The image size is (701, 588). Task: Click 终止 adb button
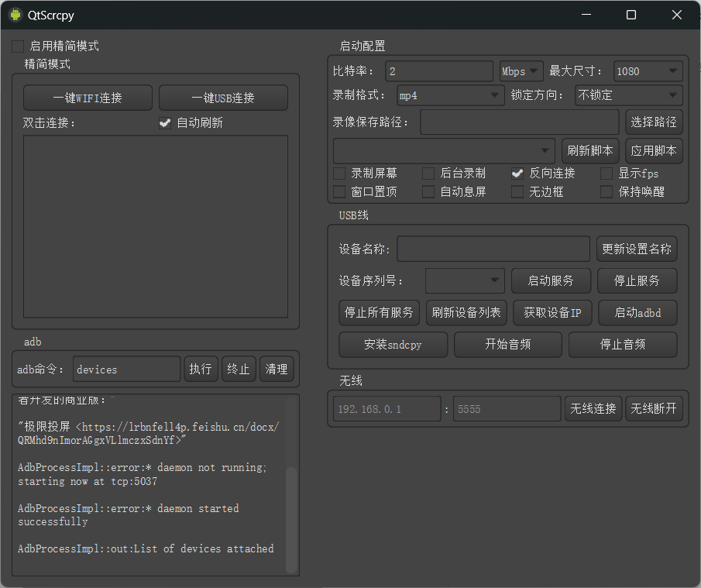point(239,369)
